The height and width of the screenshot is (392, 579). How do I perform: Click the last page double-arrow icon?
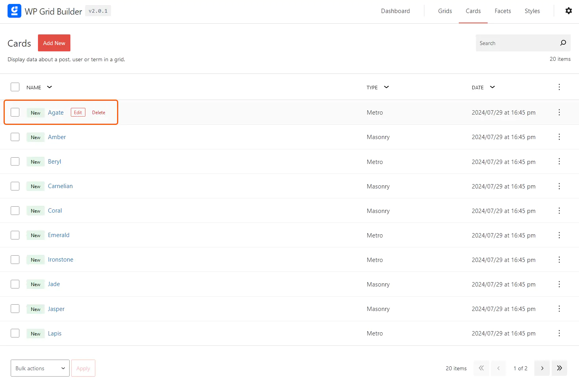559,368
